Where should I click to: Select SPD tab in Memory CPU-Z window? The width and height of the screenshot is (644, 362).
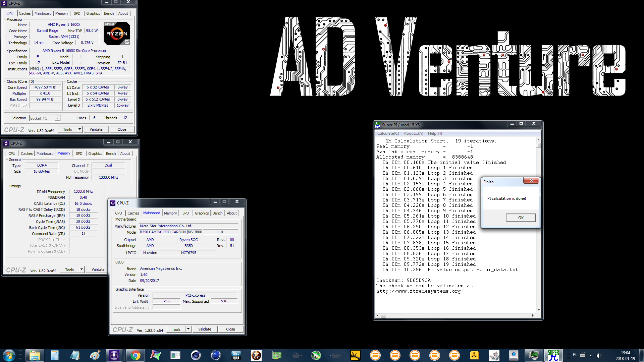[79, 154]
